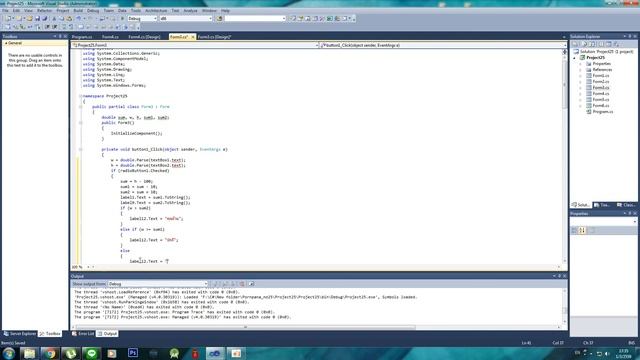Click the Alphabetical sort icon in the Properties panel
This screenshot has height=360, width=640.
[x=582, y=231]
